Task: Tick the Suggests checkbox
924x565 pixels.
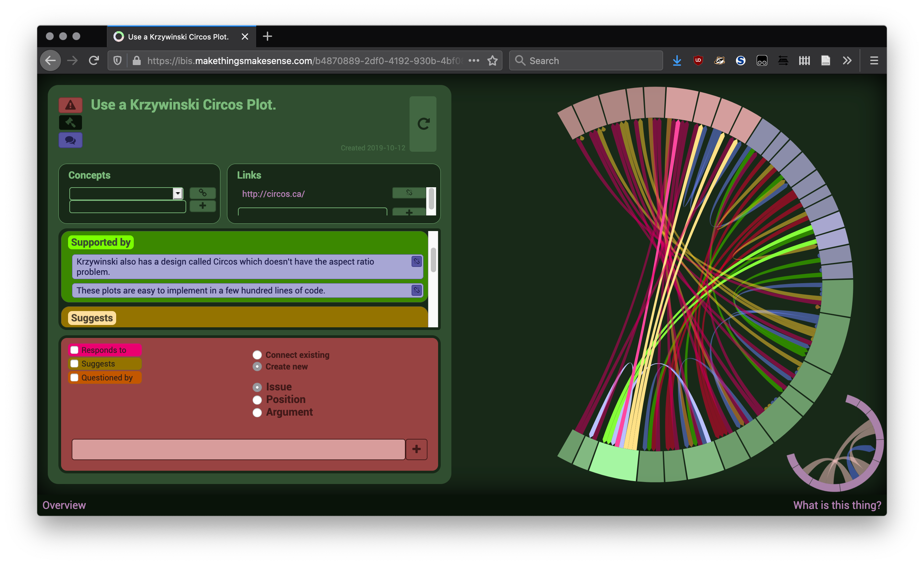Action: pyautogui.click(x=74, y=363)
